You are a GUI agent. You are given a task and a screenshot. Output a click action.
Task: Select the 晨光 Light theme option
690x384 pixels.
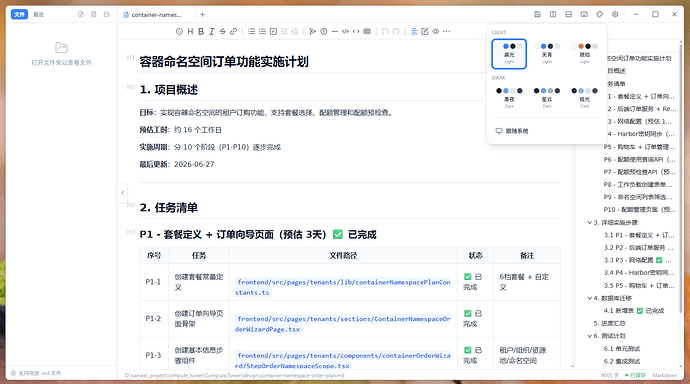pyautogui.click(x=509, y=54)
